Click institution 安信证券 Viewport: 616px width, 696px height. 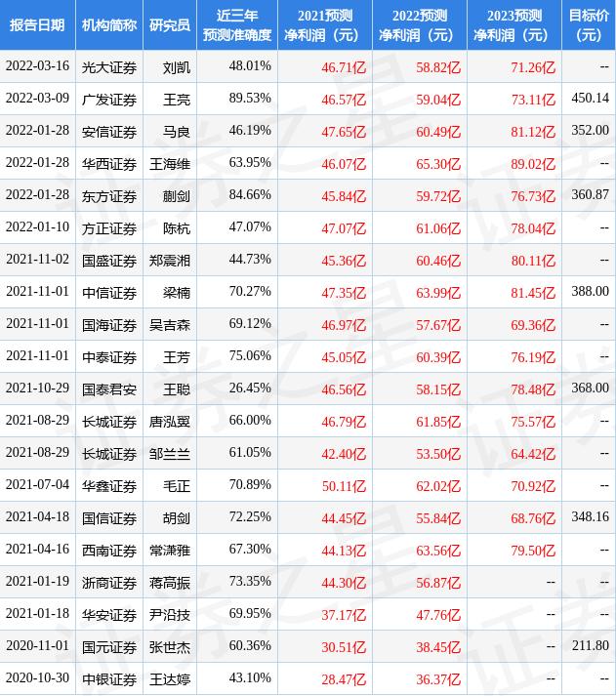coord(109,132)
